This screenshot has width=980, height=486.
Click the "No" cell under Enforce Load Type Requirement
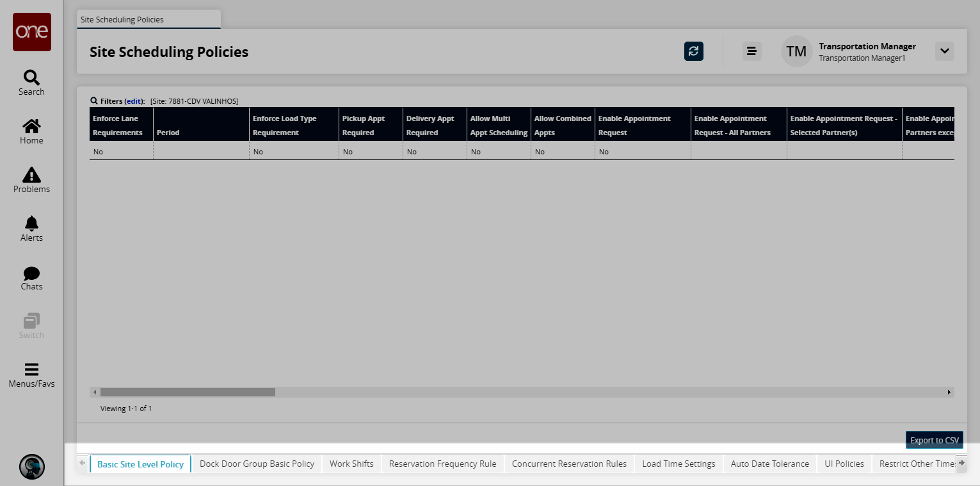[294, 152]
